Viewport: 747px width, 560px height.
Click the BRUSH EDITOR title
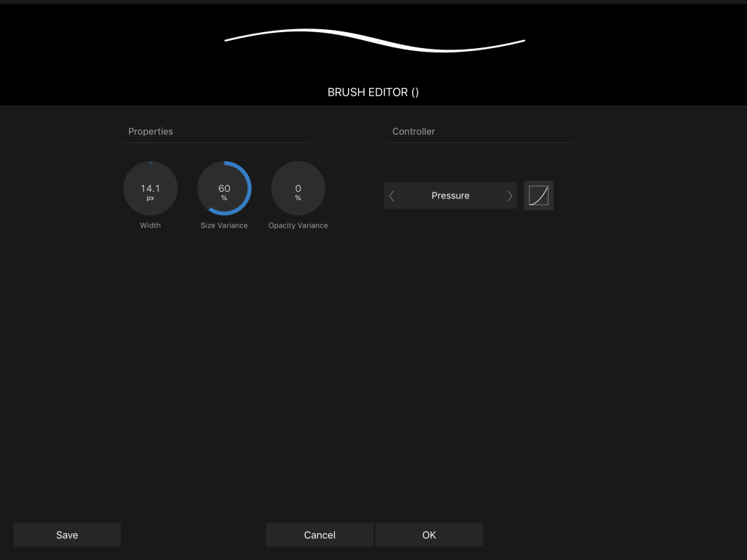tap(373, 92)
